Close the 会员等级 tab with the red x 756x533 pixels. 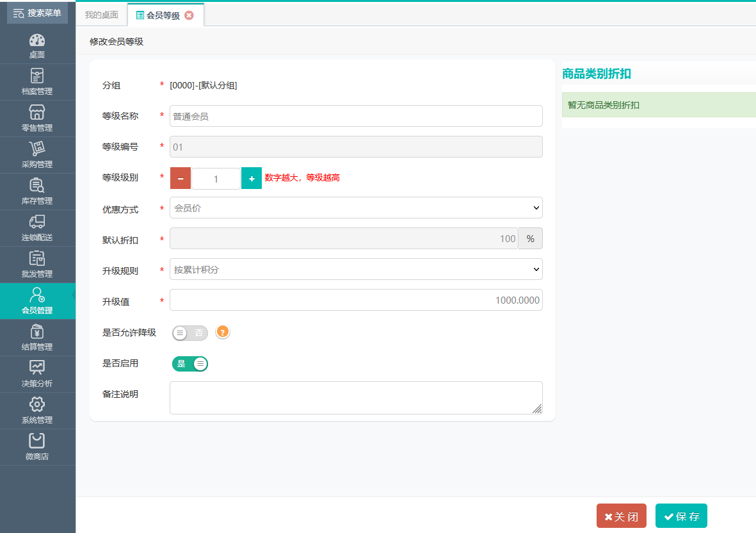(189, 15)
